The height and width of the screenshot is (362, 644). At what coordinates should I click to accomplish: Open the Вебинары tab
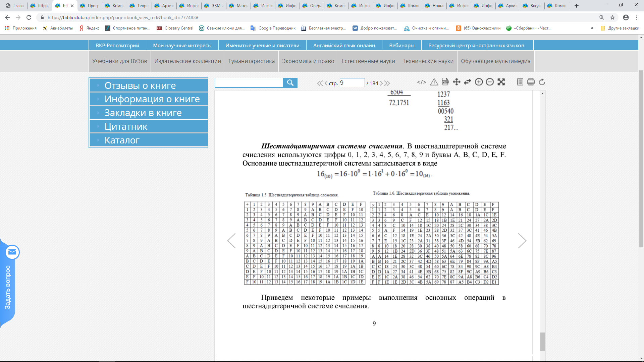coord(401,46)
